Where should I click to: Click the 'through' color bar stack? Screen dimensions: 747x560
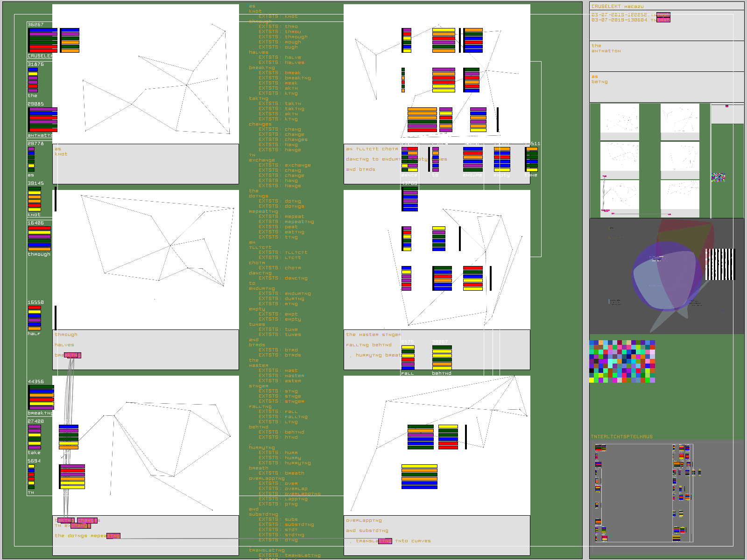39,238
